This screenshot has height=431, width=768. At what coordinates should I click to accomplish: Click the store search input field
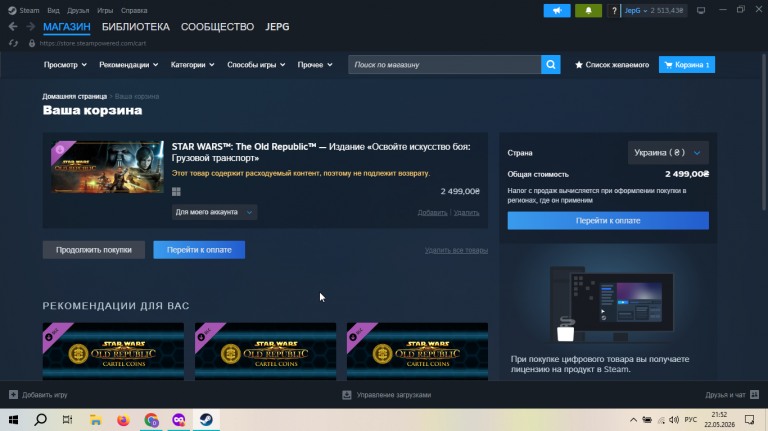(x=444, y=65)
